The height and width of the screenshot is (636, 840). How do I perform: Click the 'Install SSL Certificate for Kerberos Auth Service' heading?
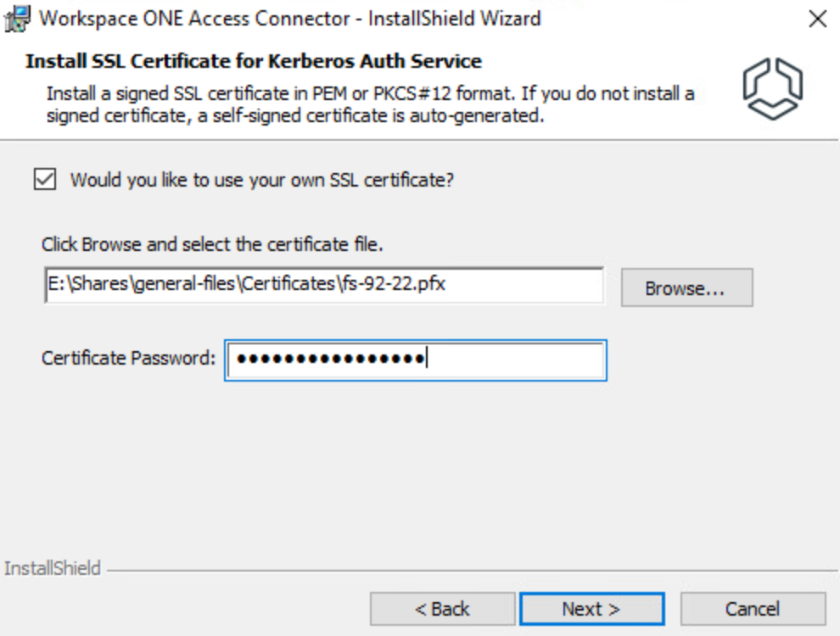coord(254,62)
